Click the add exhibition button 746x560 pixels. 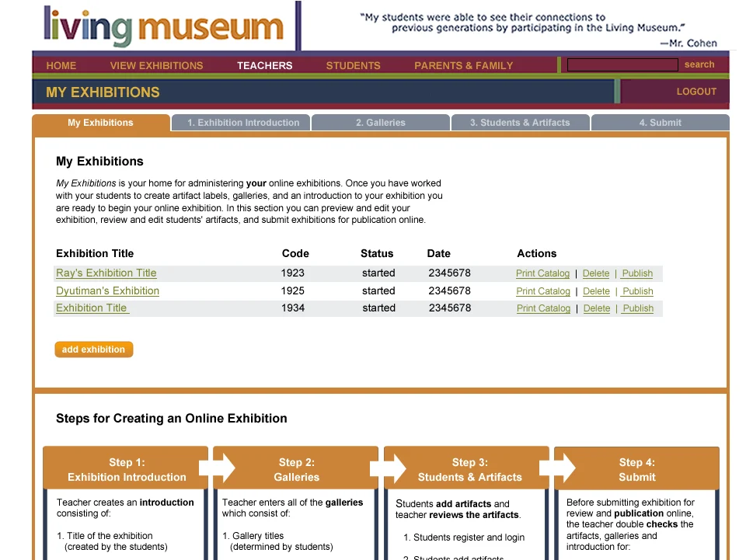tap(94, 350)
